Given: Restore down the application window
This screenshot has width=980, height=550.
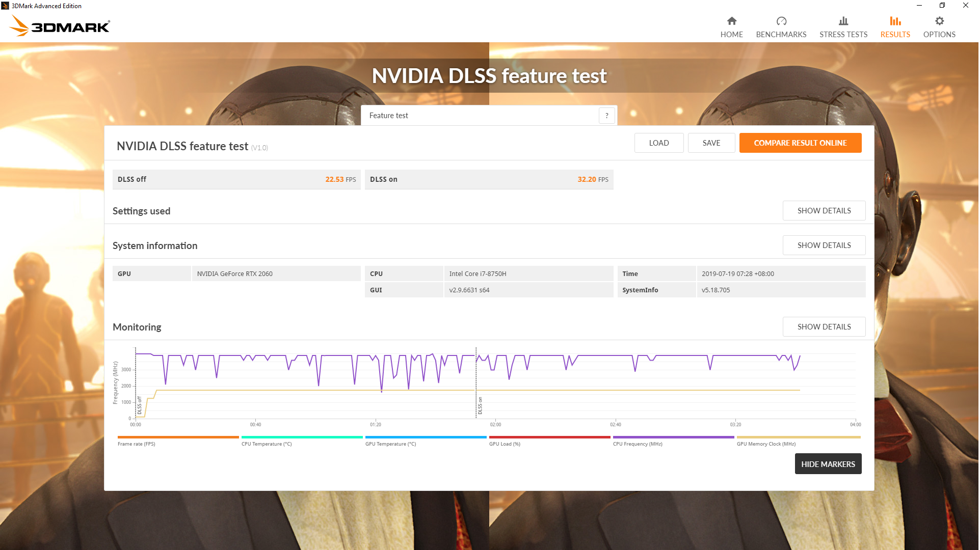Looking at the screenshot, I should pyautogui.click(x=943, y=6).
